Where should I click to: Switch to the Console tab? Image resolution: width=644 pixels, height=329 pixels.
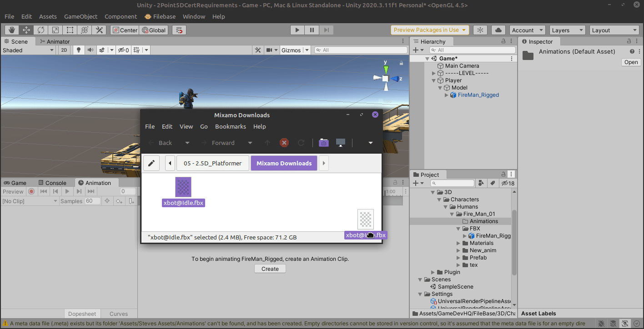52,183
